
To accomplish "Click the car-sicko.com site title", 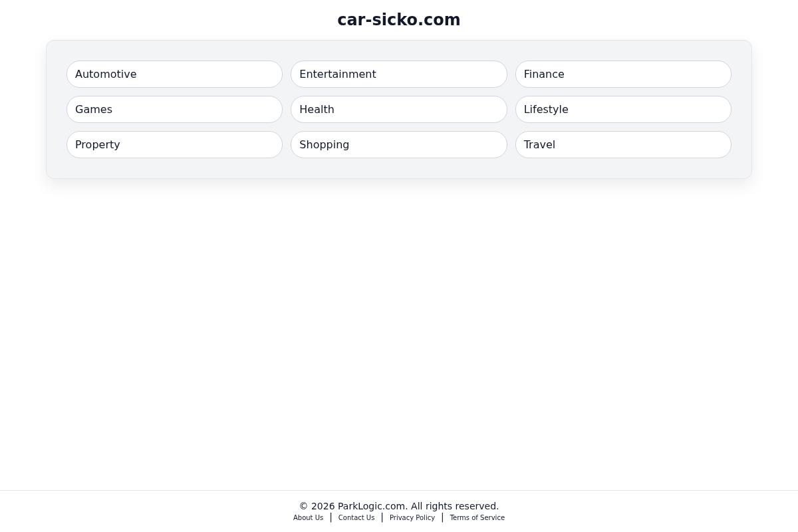I will point(399,20).
